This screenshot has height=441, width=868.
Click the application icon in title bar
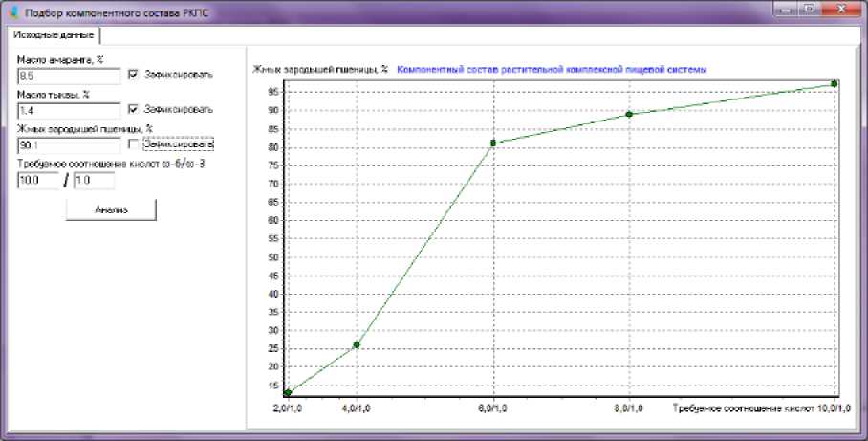click(13, 12)
